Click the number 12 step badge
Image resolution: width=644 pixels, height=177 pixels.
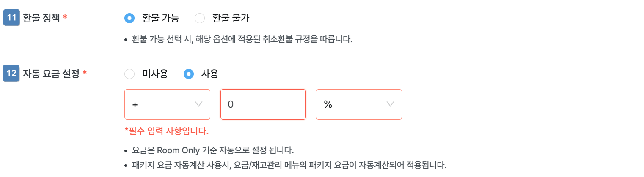point(11,74)
